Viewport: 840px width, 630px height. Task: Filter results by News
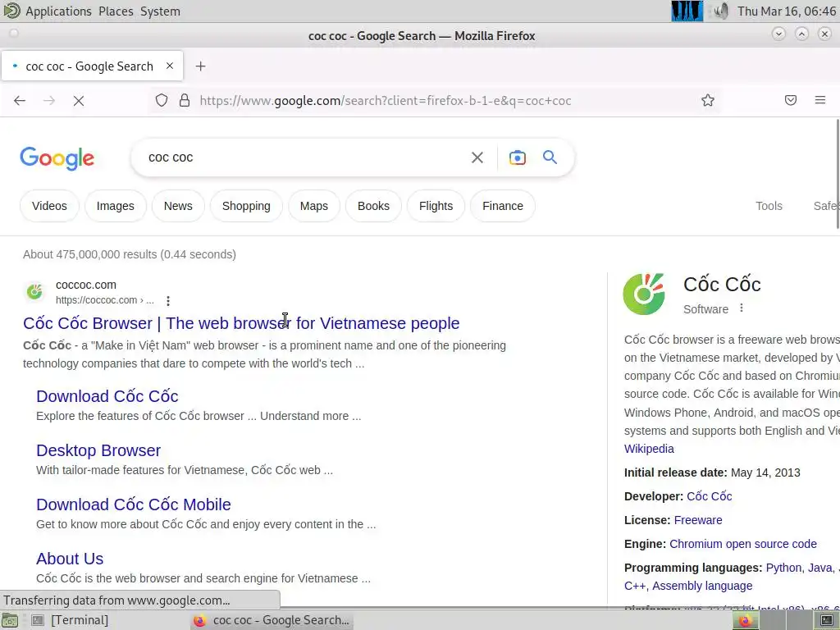(x=178, y=206)
